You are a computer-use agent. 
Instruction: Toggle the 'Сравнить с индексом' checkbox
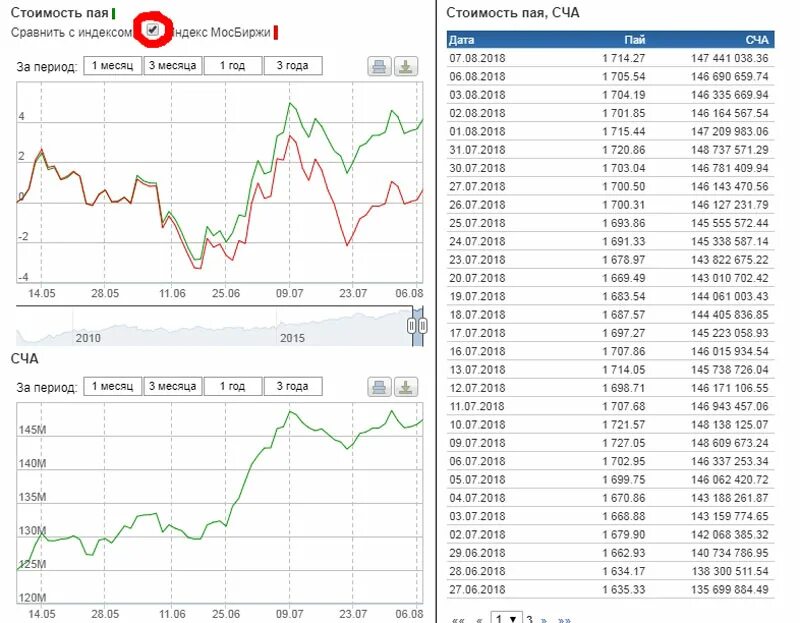(152, 30)
